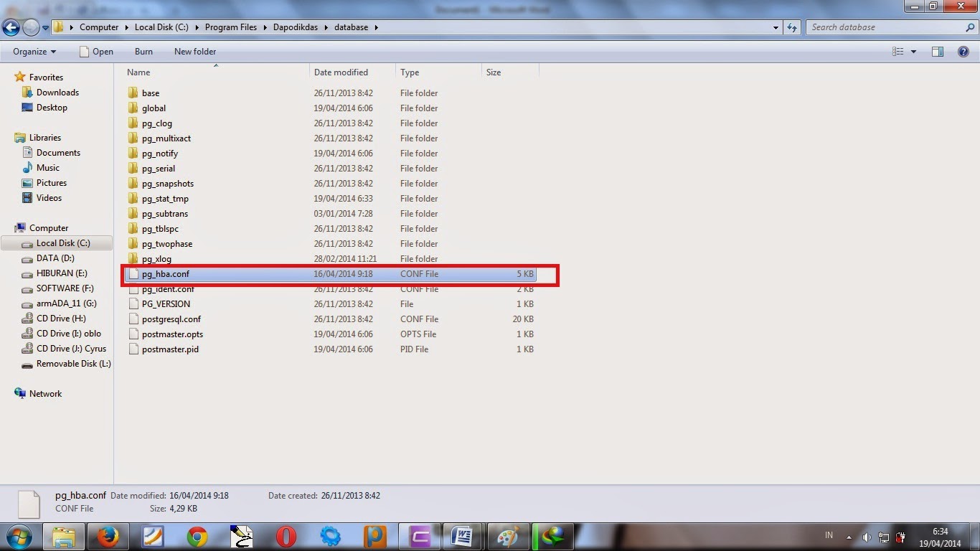Select Removable Disk (L:) in sidebar
This screenshot has height=551, width=980.
(x=74, y=364)
